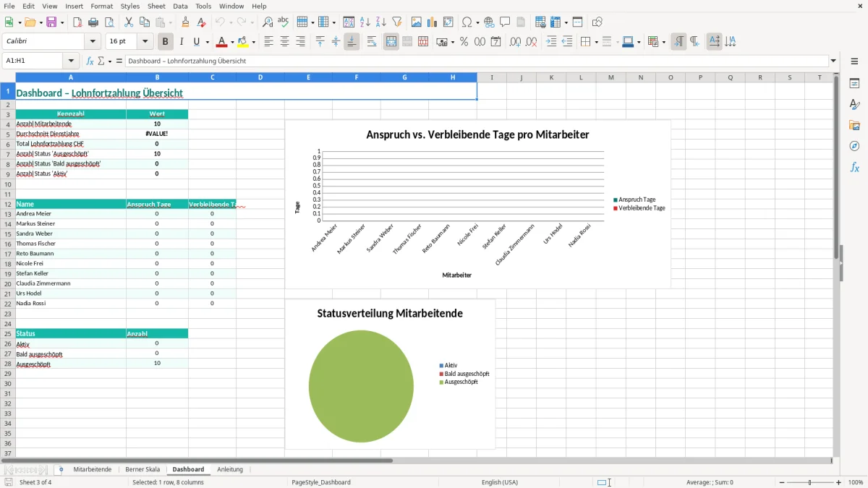868x488 pixels.
Task: Switch to the Anleitung sheet tab
Action: tap(230, 469)
